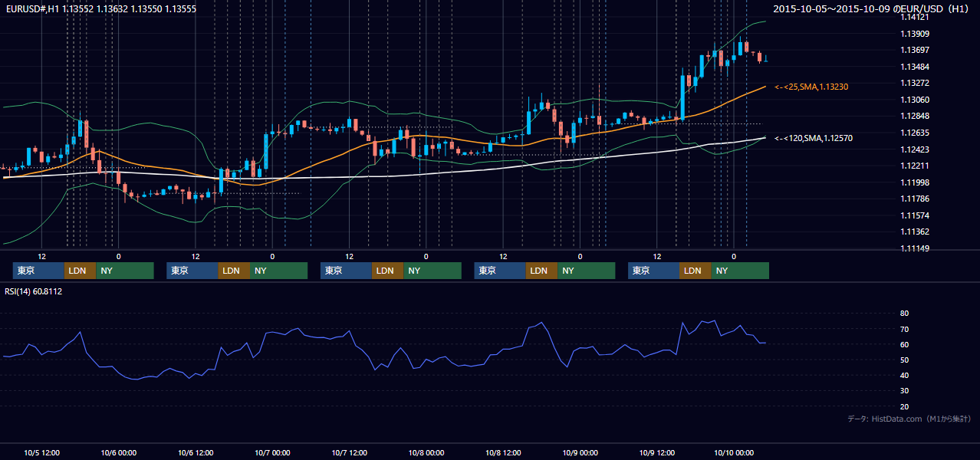Click the rightmost 東京 session block
The width and height of the screenshot is (980, 460).
[653, 271]
